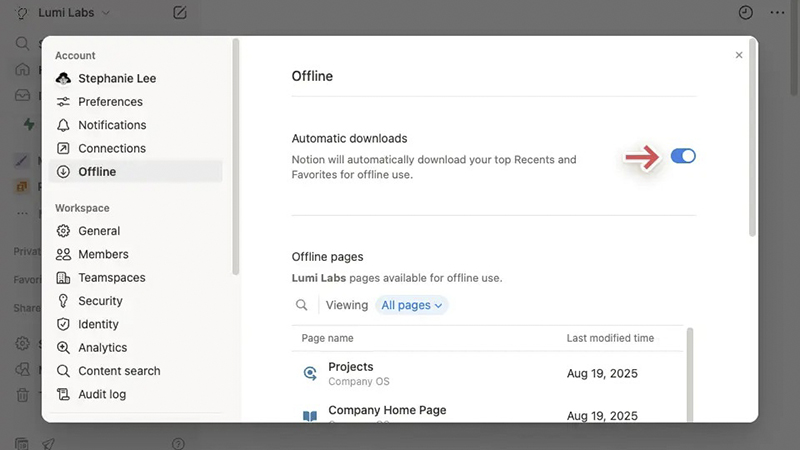The width and height of the screenshot is (800, 450).
Task: Open Preferences in the settings sidebar
Action: pos(110,102)
